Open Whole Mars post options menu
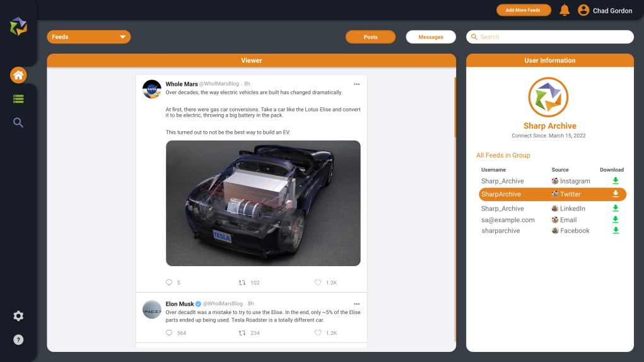The width and height of the screenshot is (644, 362). click(356, 84)
